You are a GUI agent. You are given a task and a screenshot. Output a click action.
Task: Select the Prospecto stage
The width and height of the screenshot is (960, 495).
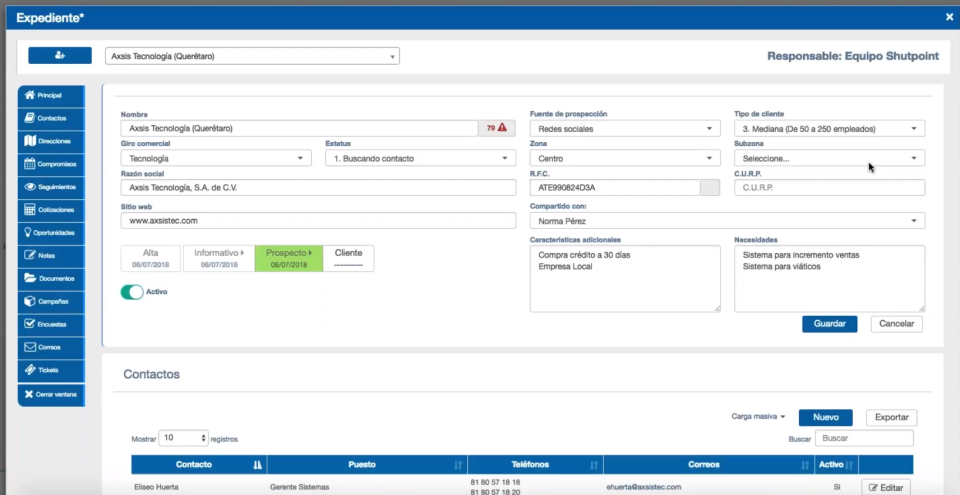tap(289, 258)
